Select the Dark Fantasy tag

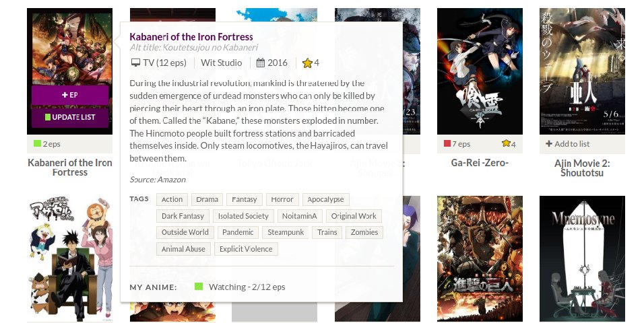[183, 216]
